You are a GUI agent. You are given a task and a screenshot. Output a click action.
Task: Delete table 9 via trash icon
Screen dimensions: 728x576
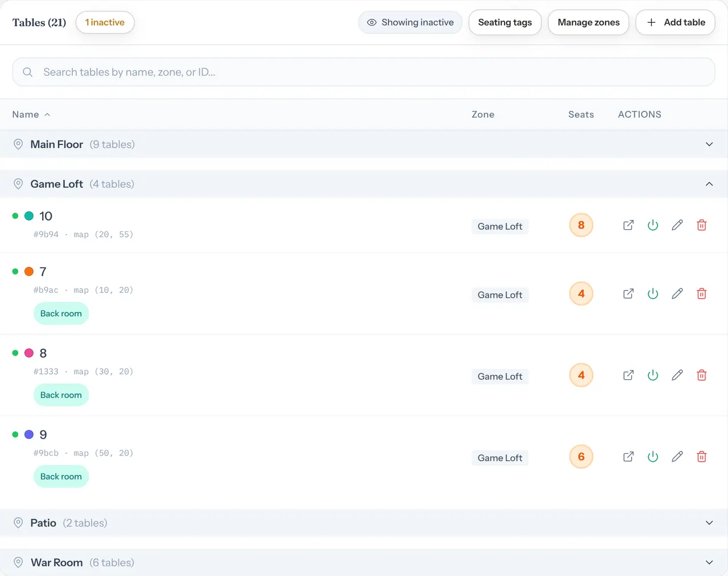[x=702, y=457]
